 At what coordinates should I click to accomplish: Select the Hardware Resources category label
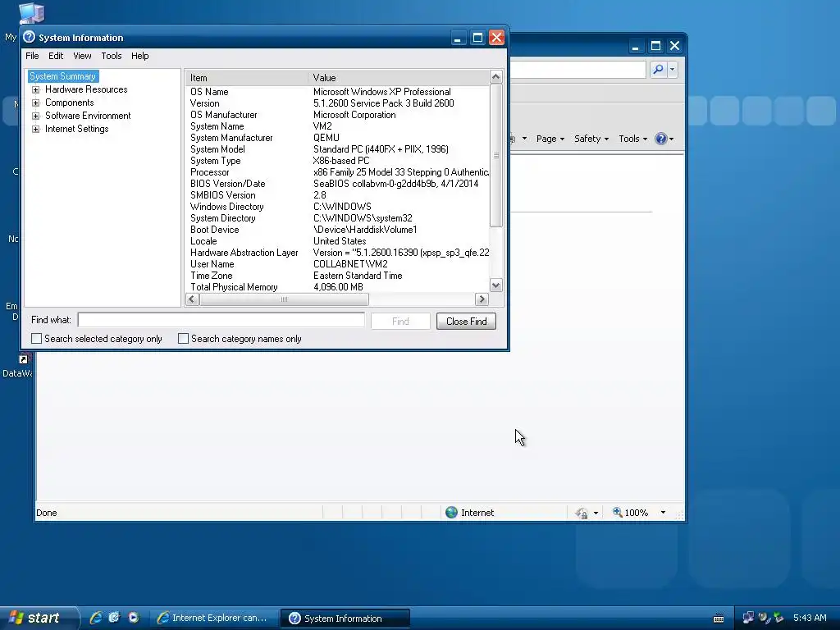pos(86,89)
